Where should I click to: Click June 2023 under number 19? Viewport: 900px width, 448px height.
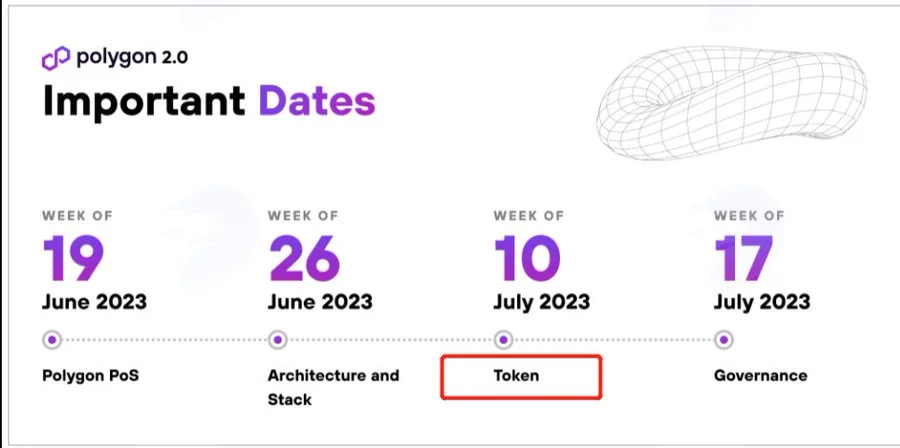point(95,302)
